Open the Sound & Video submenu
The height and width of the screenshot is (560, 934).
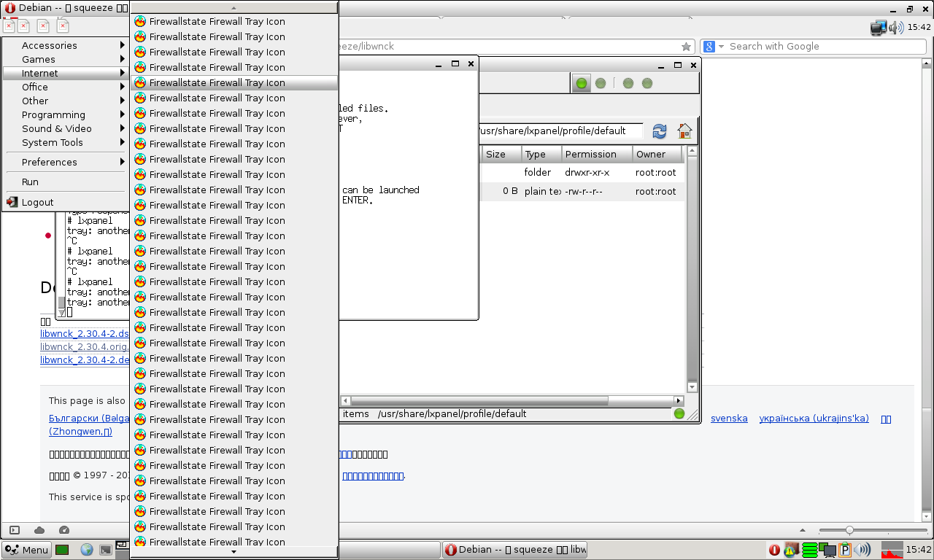coord(65,128)
